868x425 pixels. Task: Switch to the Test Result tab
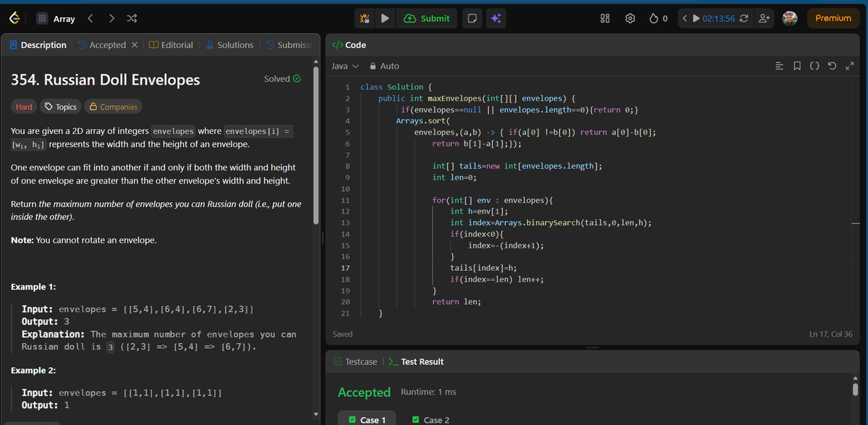tap(416, 361)
